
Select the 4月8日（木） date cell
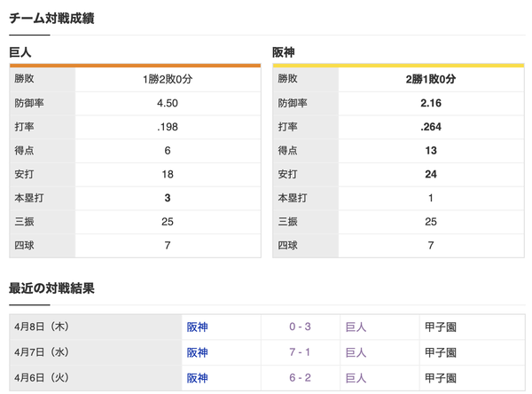pyautogui.click(x=96, y=327)
